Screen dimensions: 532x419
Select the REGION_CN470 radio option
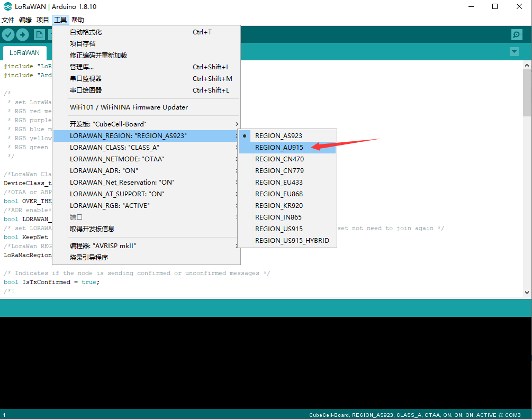[287, 159]
